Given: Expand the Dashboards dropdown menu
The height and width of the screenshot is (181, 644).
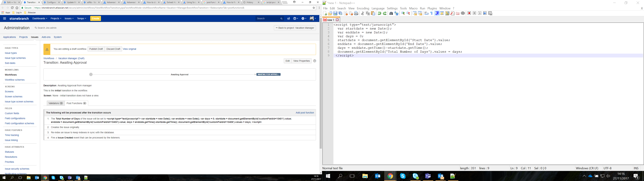Looking at the screenshot, I should (x=40, y=18).
